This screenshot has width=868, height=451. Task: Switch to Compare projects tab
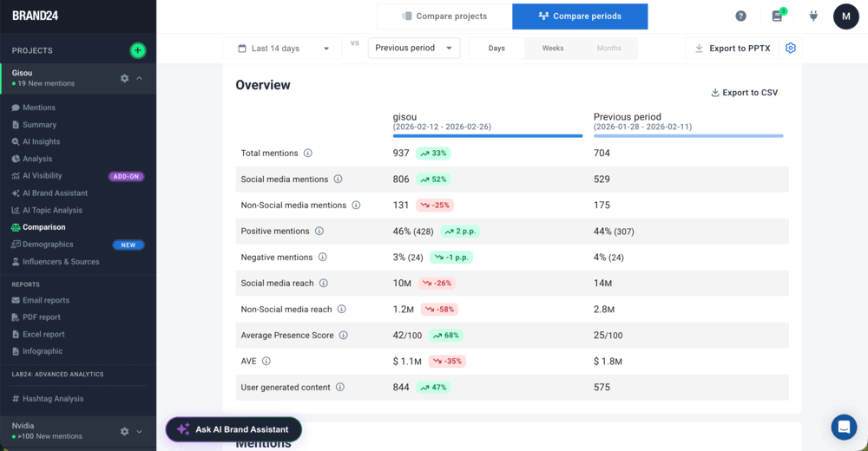pos(444,16)
